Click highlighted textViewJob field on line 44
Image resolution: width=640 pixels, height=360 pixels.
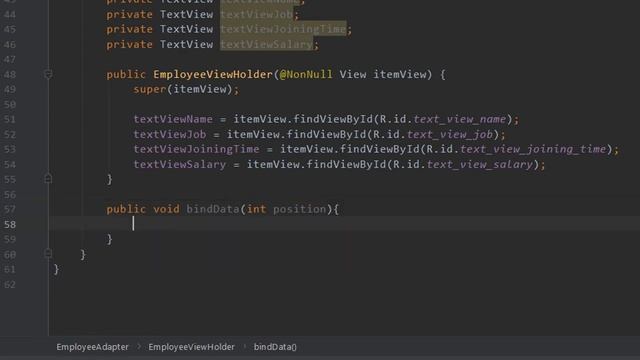257,14
